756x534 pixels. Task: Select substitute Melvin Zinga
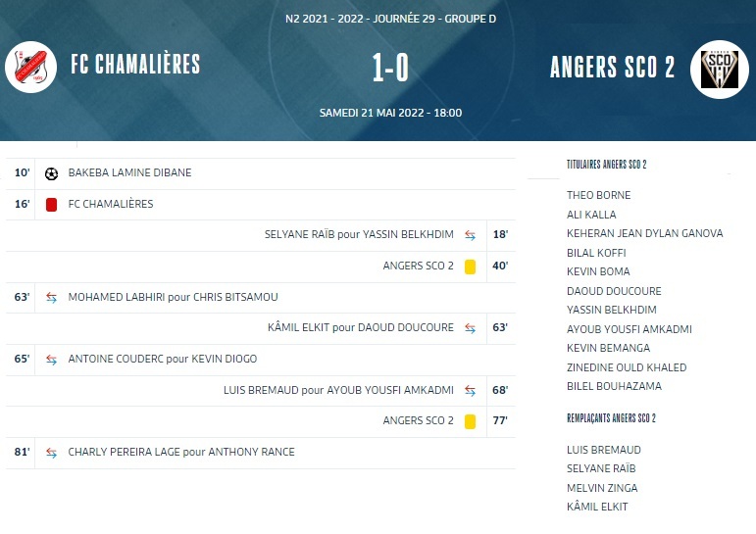602,488
